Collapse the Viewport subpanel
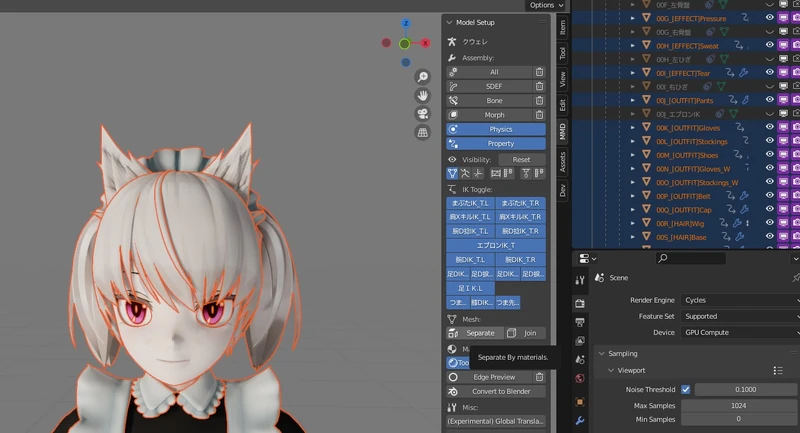 611,370
